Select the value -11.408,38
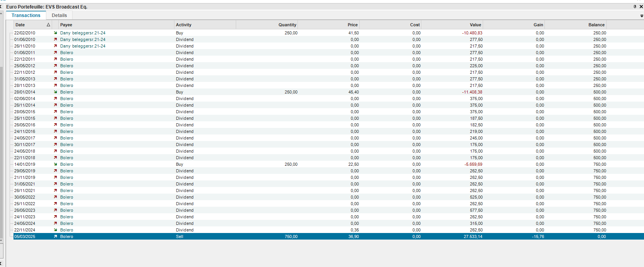The height and width of the screenshot is (267, 644). coord(472,92)
